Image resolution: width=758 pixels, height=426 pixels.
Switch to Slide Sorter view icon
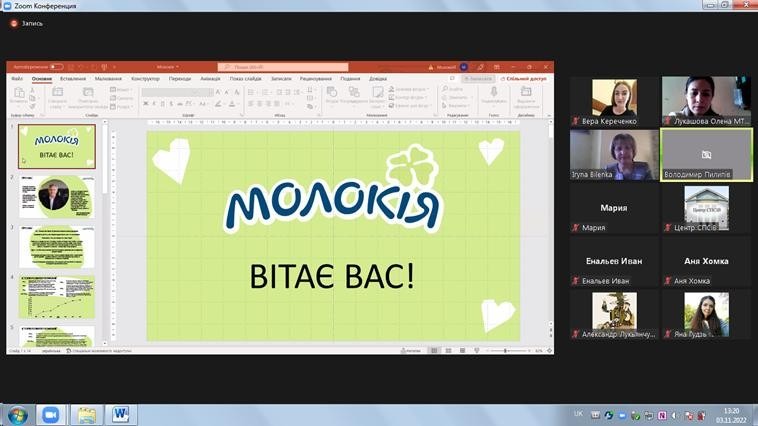(448, 351)
